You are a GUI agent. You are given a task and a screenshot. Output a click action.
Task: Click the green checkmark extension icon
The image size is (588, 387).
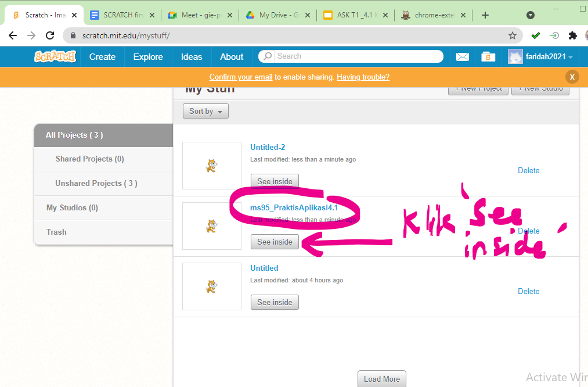(535, 35)
